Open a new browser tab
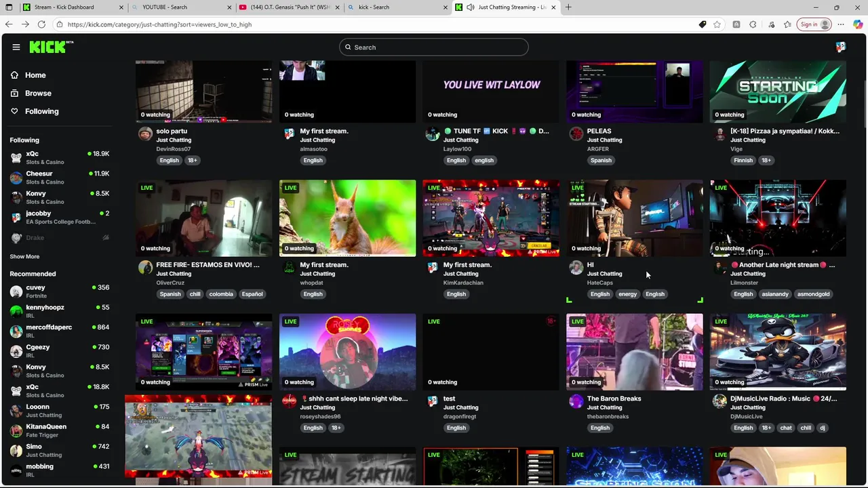Viewport: 868px width, 488px height. tap(568, 7)
